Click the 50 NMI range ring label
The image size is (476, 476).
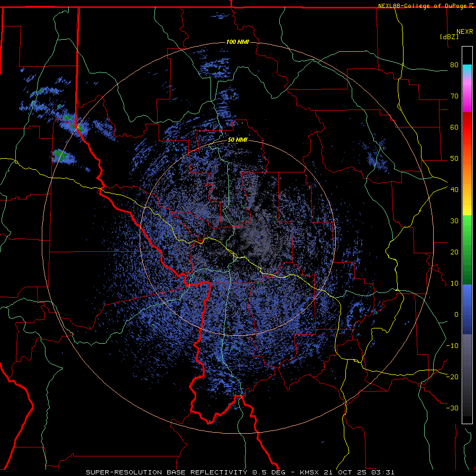coord(237,140)
